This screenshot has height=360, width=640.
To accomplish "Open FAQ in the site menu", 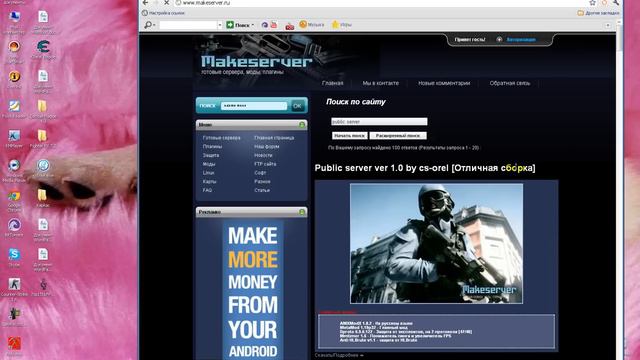I will tap(207, 190).
